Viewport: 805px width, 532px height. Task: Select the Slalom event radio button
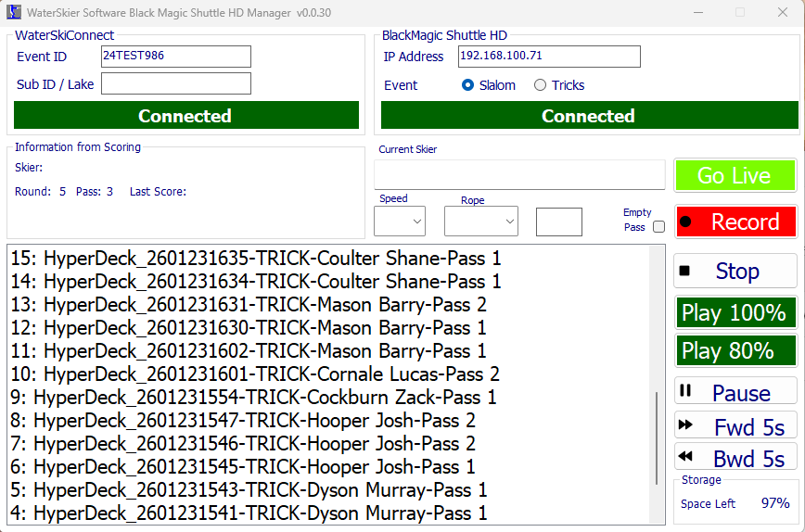[468, 85]
